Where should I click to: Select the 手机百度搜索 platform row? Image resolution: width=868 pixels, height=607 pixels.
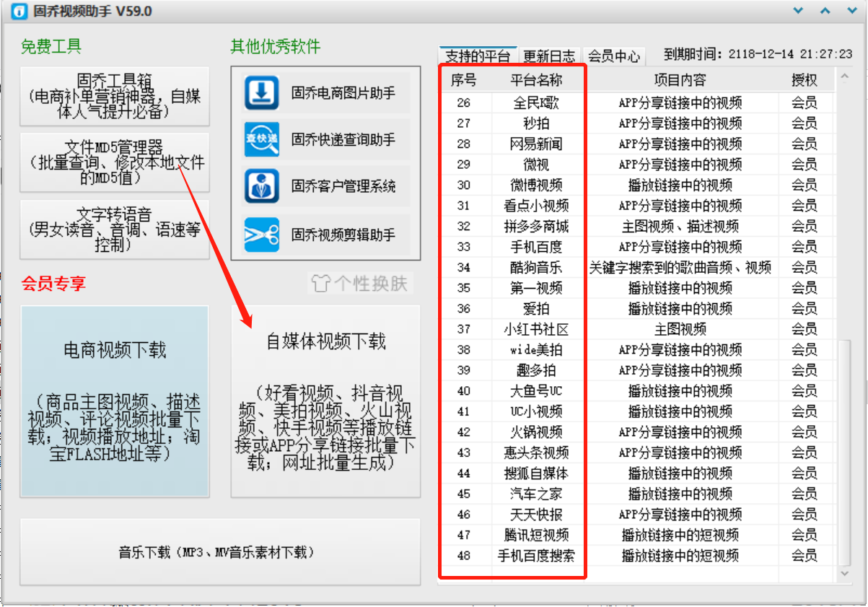pyautogui.click(x=637, y=556)
